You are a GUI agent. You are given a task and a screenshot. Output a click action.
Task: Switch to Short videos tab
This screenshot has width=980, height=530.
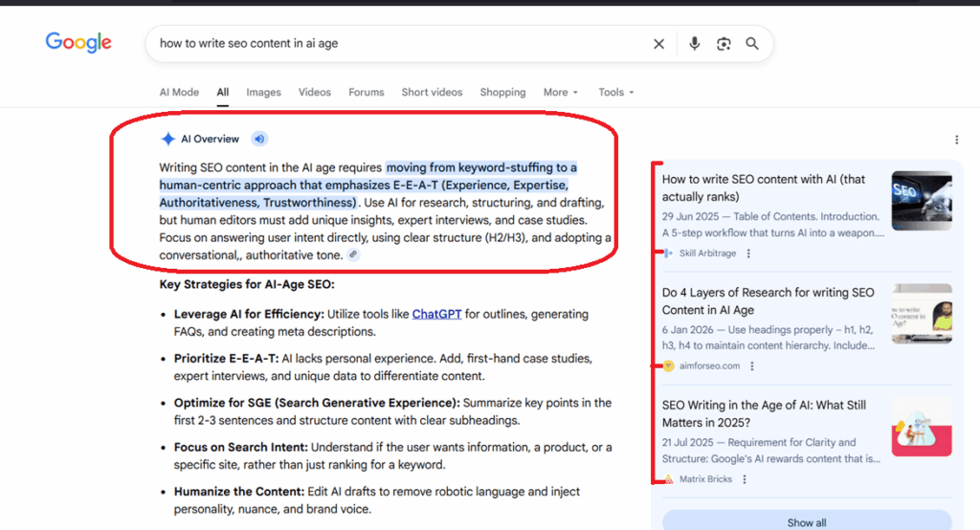click(432, 92)
